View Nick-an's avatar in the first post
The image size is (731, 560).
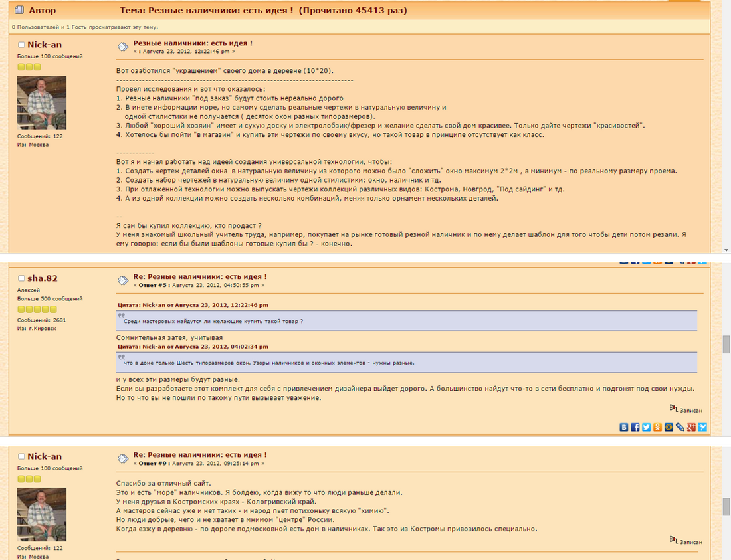(x=42, y=102)
